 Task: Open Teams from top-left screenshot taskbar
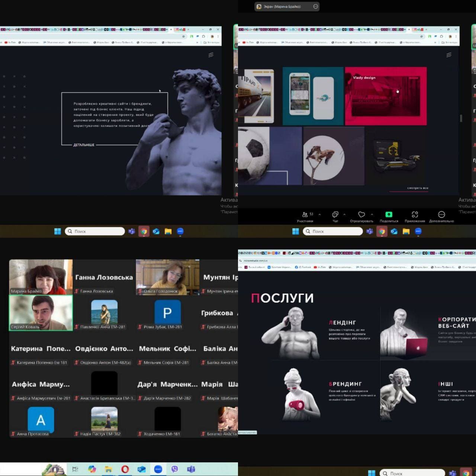click(131, 231)
